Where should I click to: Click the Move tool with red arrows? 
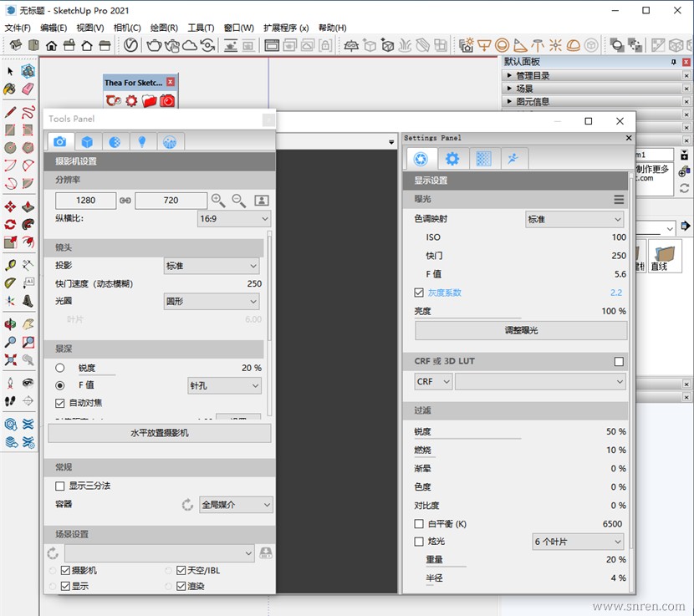click(10, 206)
